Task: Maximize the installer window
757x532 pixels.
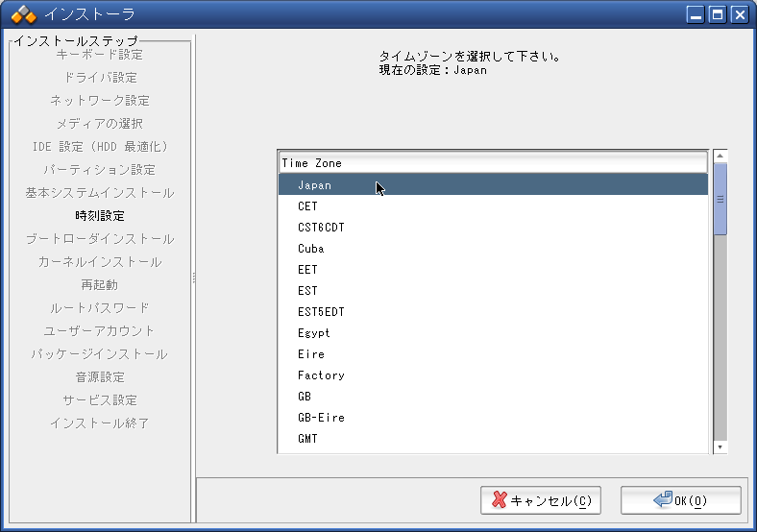Action: point(717,14)
